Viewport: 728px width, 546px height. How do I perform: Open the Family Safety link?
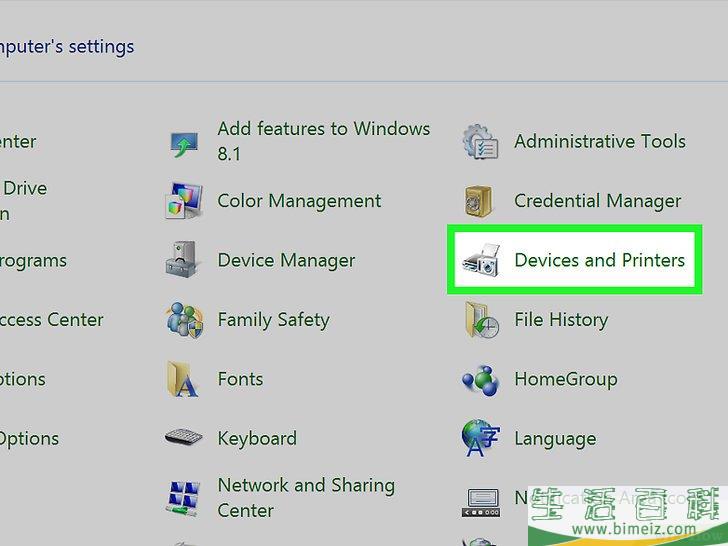(273, 320)
